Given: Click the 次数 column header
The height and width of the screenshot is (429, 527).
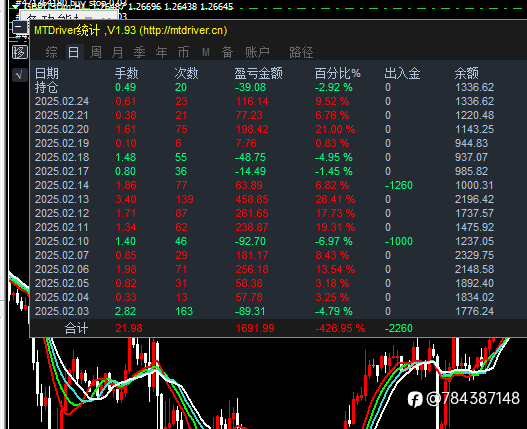Looking at the screenshot, I should tap(187, 73).
